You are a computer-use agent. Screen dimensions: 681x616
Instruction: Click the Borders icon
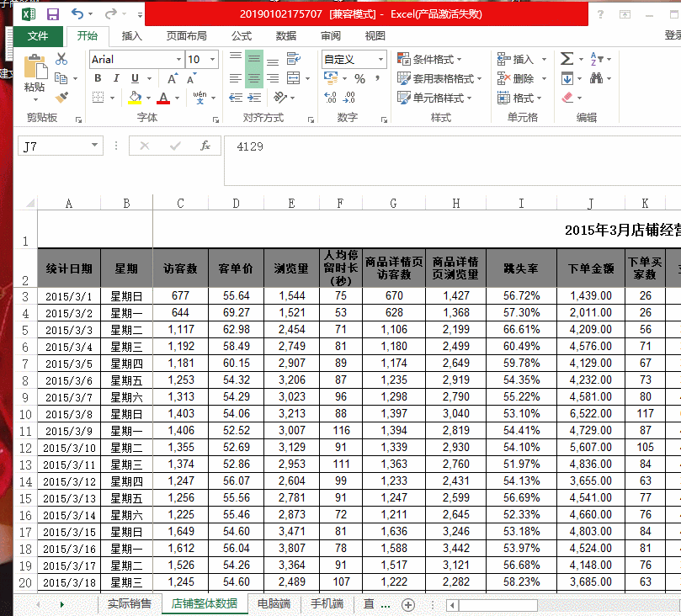tap(98, 98)
